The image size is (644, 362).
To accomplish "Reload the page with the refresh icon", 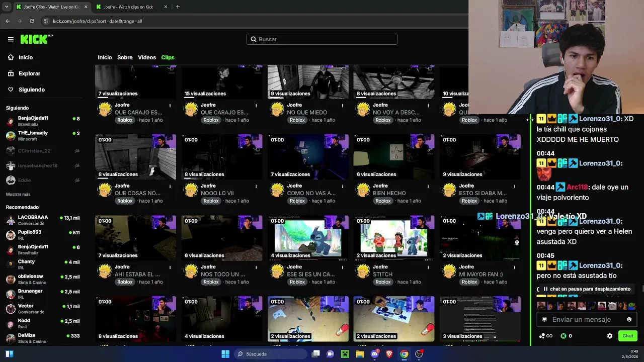I will click(x=32, y=21).
